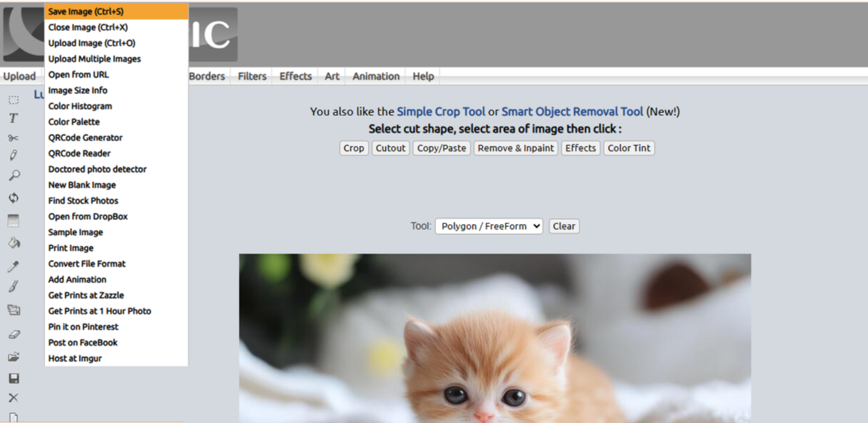Create a New Blank Image

tap(116, 185)
